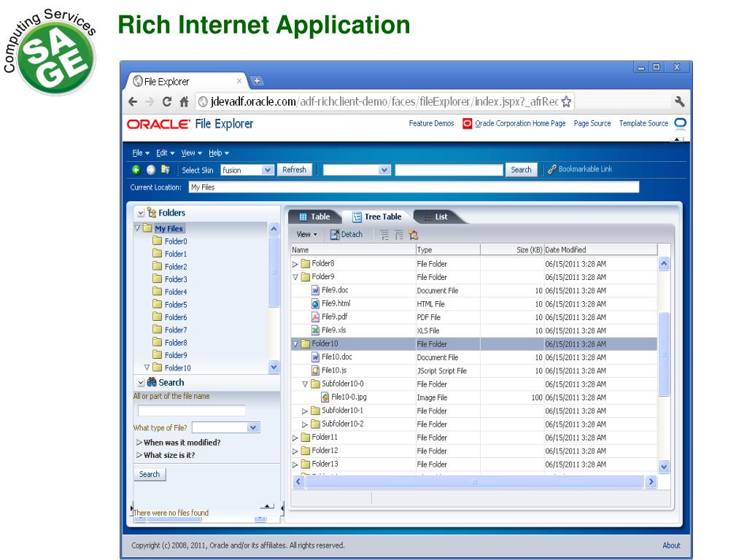This screenshot has width=747, height=560.
Task: Click the file name search text field
Action: tap(192, 411)
